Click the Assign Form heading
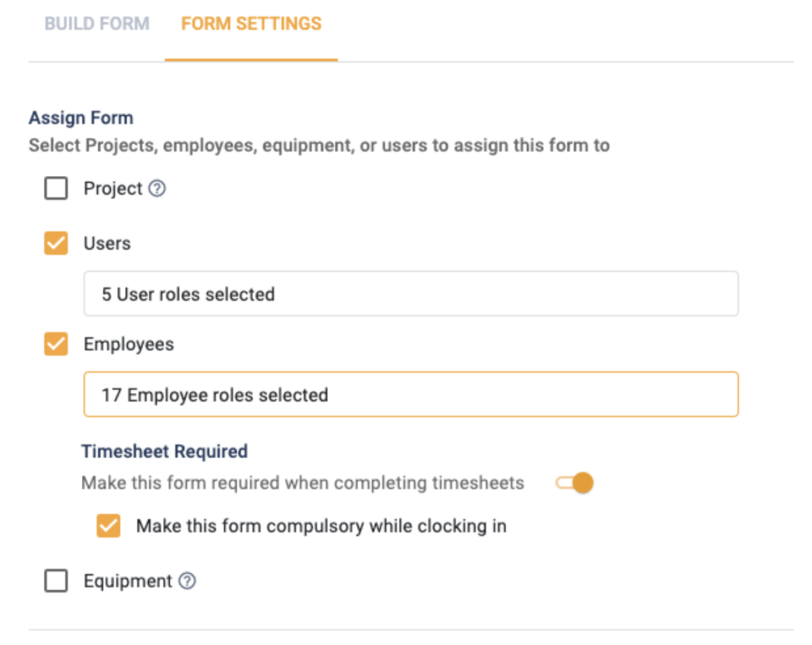 [81, 118]
